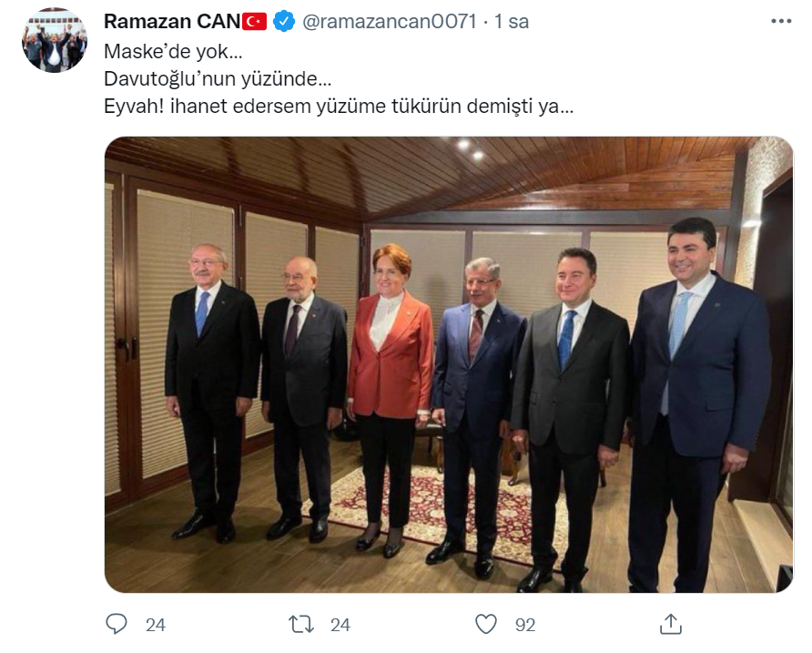Viewport: 812px width, 653px height.
Task: Click the reply speech bubble icon
Action: coord(116,624)
